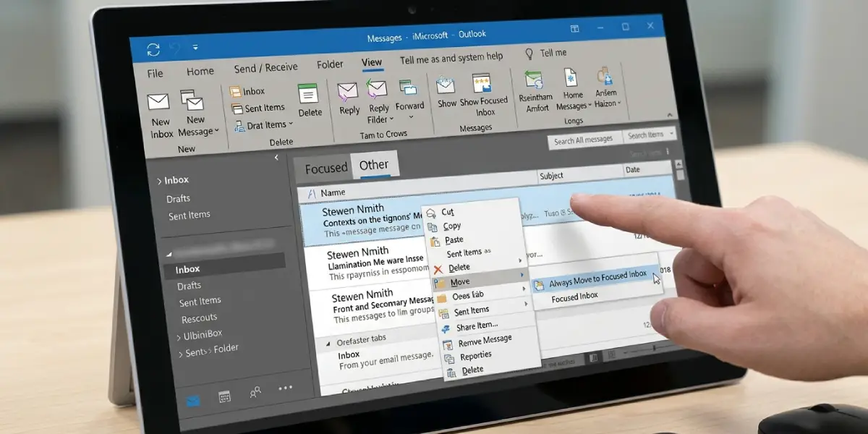Viewport: 868px width, 434px height.
Task: Switch to the Folder ribbon tab
Action: coord(330,64)
